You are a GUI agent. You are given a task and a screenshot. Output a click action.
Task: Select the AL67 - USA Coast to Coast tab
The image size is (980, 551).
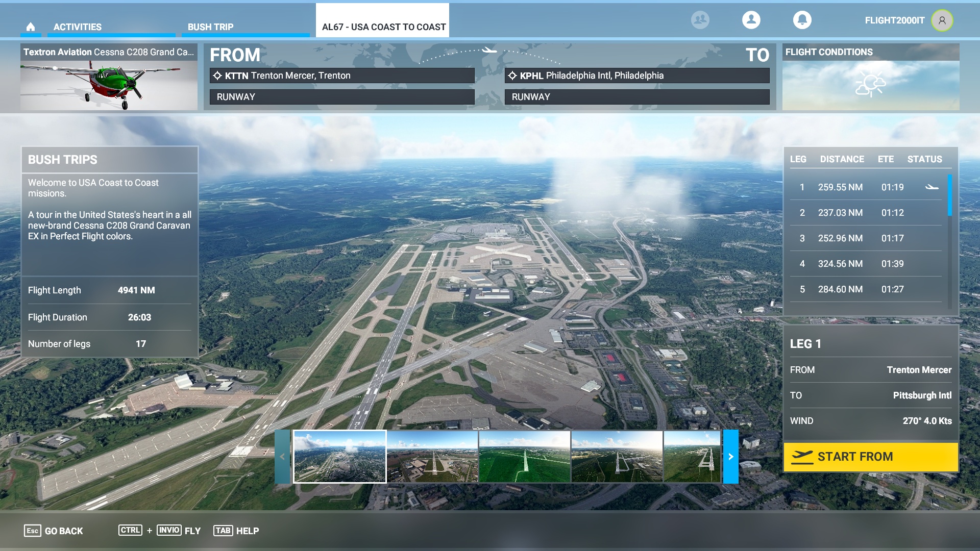tap(383, 20)
